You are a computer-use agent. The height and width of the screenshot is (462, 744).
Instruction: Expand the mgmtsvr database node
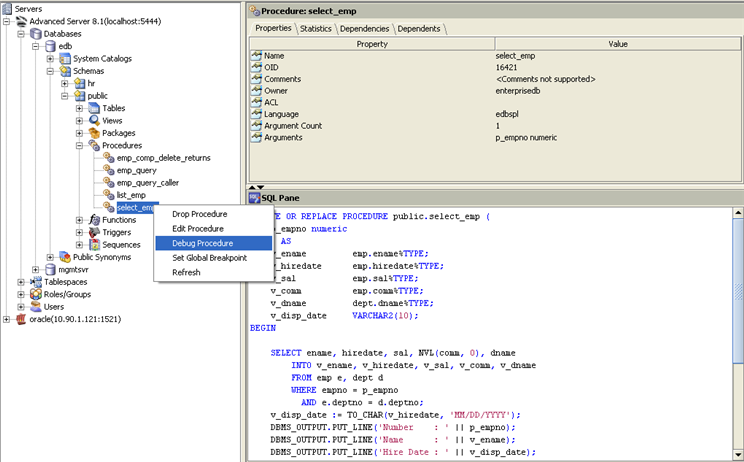click(x=36, y=270)
